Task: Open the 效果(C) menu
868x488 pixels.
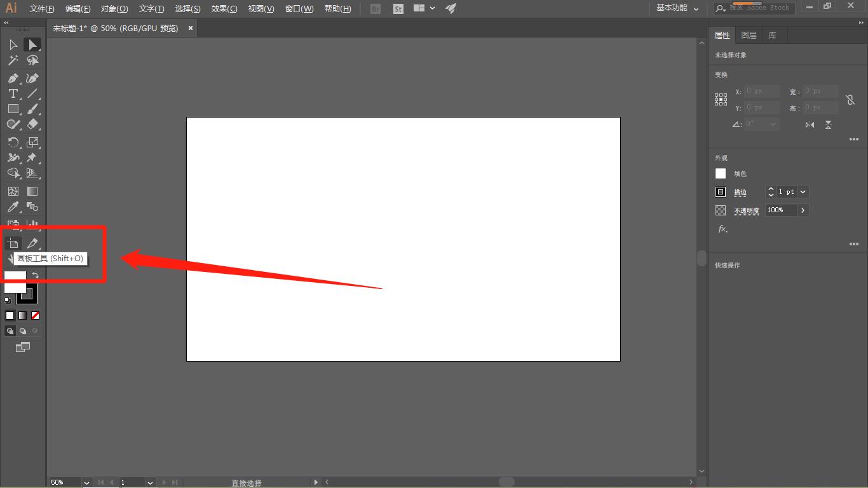Action: 224,9
